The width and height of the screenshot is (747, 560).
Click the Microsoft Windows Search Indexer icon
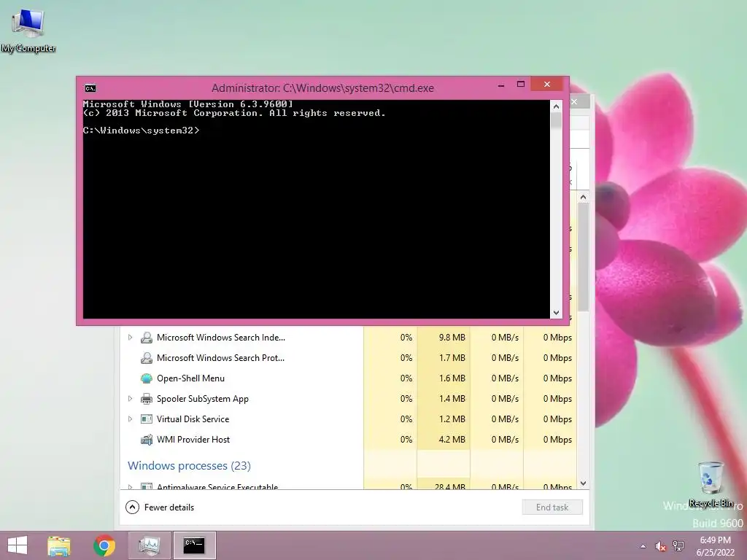(x=146, y=338)
